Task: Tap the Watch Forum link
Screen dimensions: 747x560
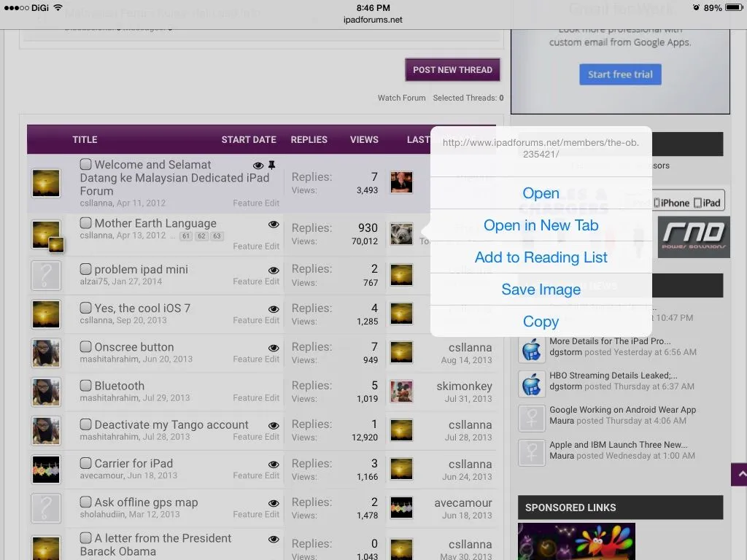Action: point(401,98)
